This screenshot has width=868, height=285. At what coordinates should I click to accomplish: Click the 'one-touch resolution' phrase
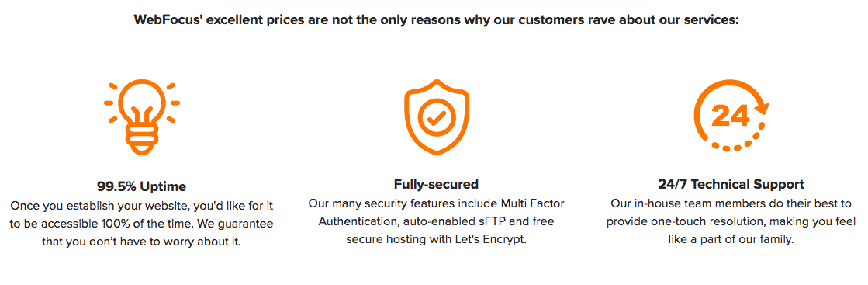pyautogui.click(x=705, y=222)
